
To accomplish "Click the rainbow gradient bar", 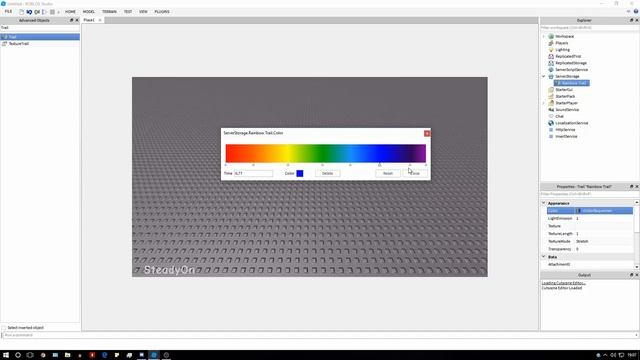I will pos(326,153).
